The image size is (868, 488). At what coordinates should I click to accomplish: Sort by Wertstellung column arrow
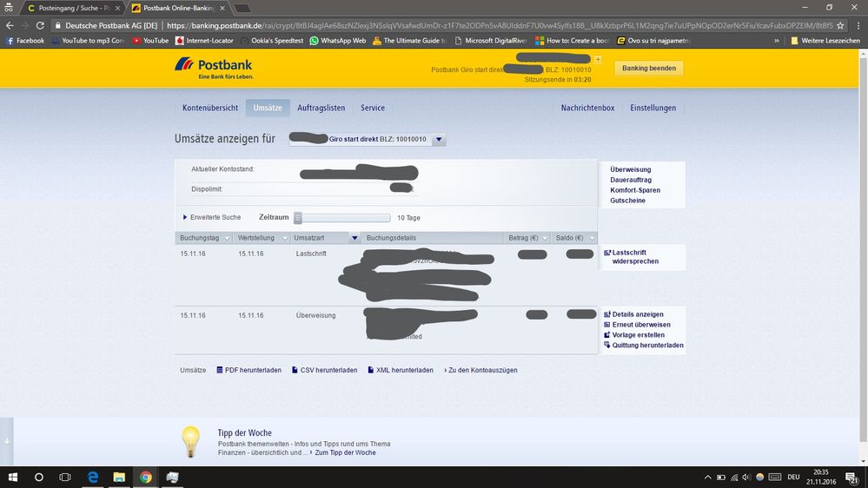click(x=284, y=239)
